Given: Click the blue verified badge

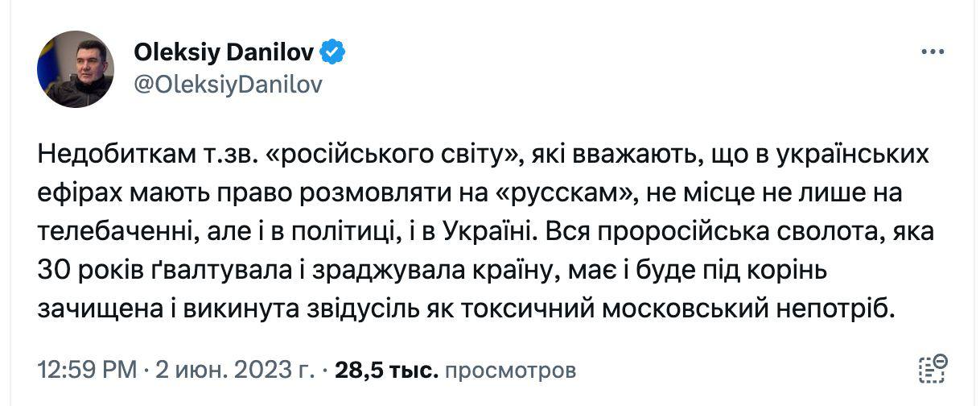Looking at the screenshot, I should tap(333, 53).
